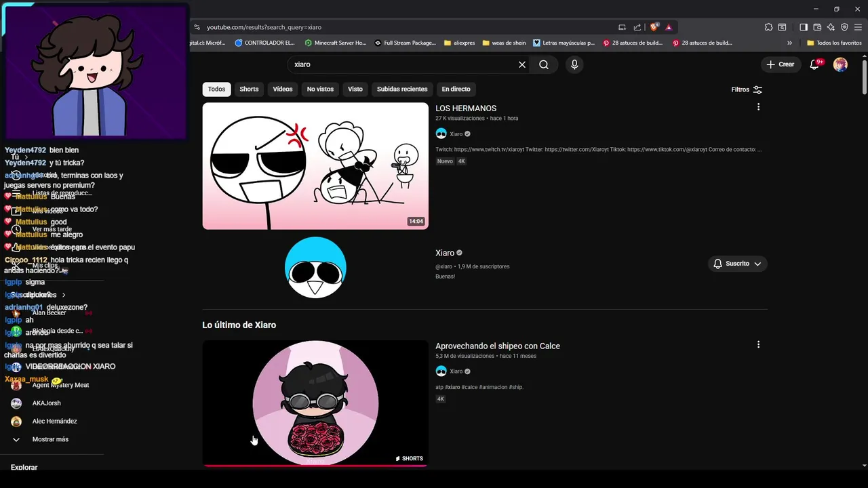
Task: Open options menu for LOS HERMANOS video
Action: [758, 107]
